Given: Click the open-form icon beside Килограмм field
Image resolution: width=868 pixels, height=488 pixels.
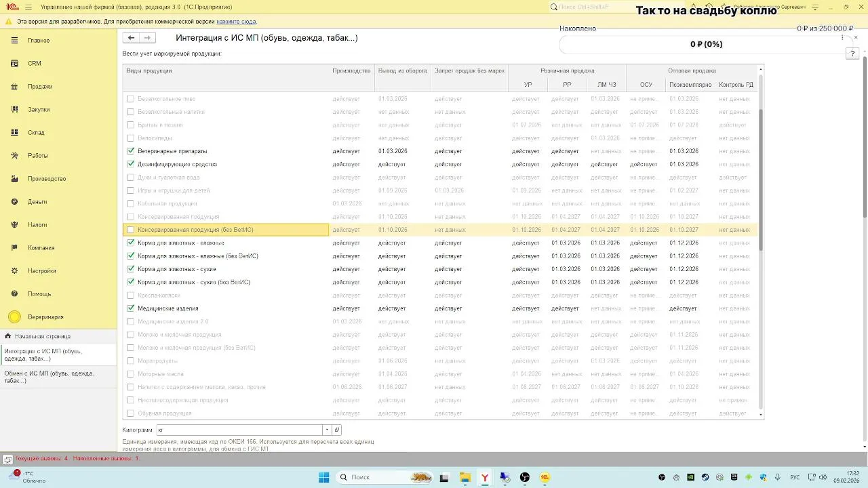Looking at the screenshot, I should click(x=337, y=430).
